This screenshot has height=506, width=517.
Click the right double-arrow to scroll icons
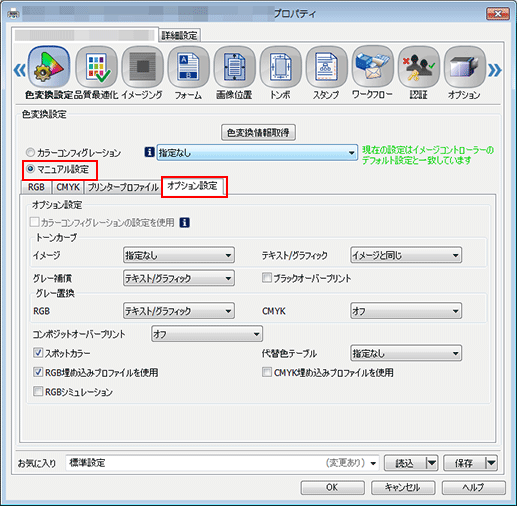click(495, 70)
